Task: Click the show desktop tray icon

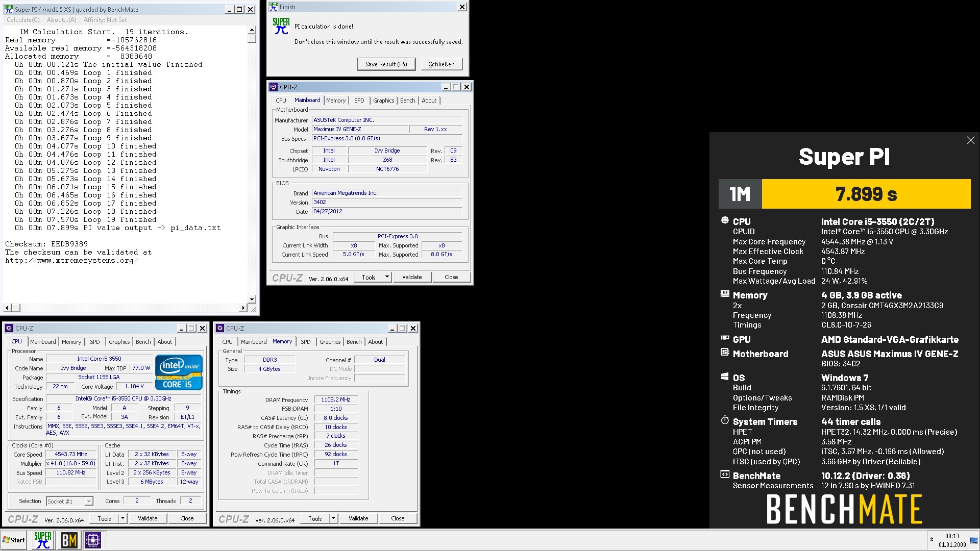Action: point(973,540)
